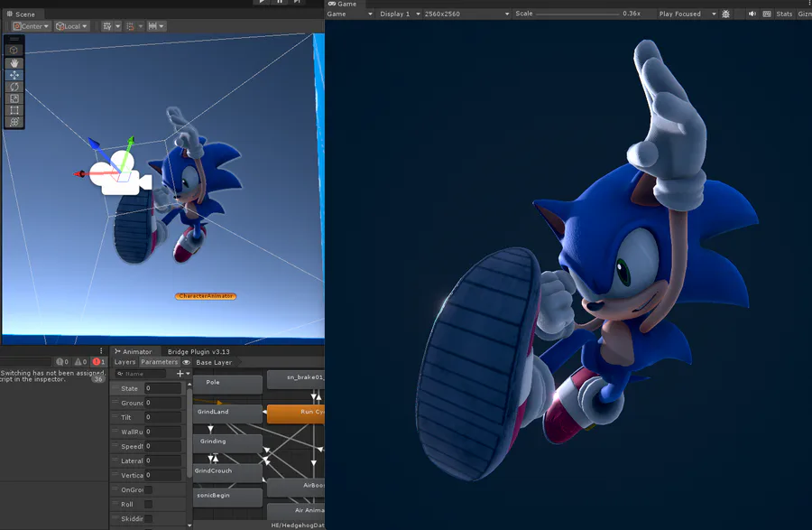Click the frame debugger bug icon in Game view

pos(725,14)
